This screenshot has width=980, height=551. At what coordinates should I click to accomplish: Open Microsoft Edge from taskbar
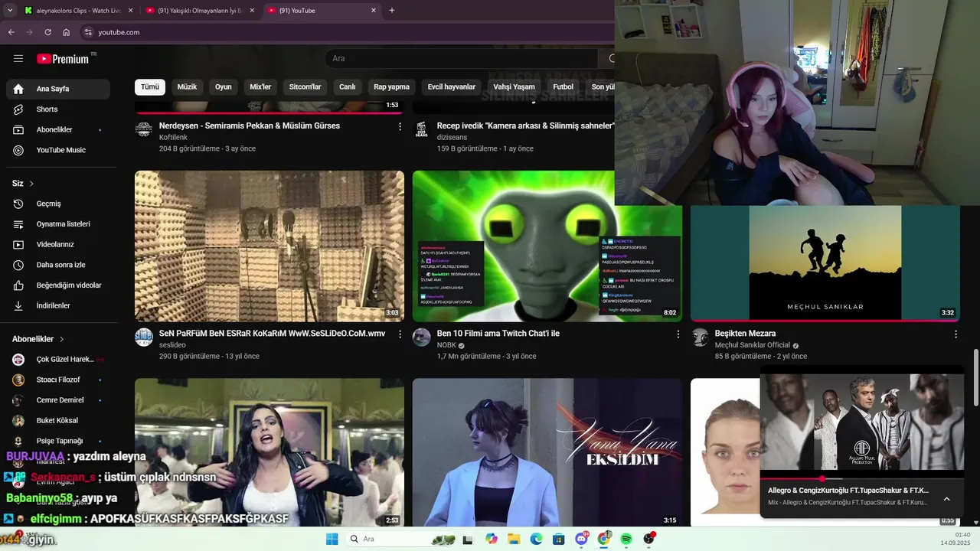536,539
